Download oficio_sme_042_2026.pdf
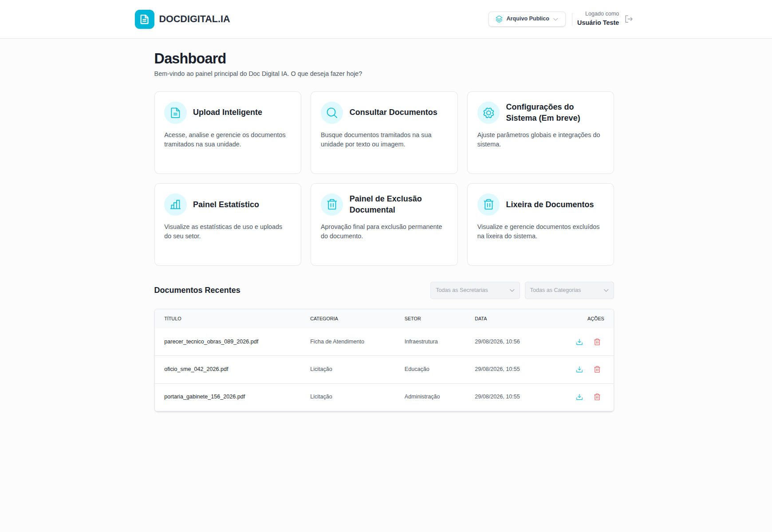This screenshot has width=772, height=532. tap(579, 369)
